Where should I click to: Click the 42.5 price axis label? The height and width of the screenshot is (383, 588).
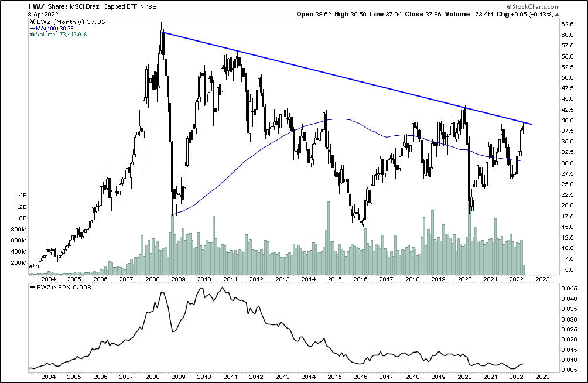click(x=567, y=110)
